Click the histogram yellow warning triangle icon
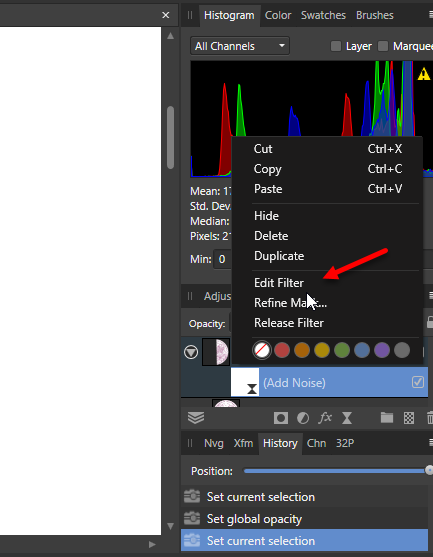 coord(423,74)
